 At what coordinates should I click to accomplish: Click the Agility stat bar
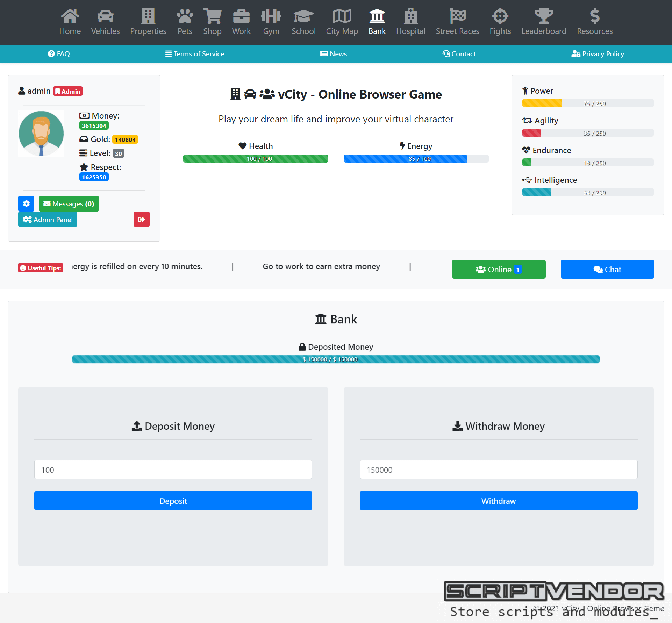pyautogui.click(x=588, y=133)
